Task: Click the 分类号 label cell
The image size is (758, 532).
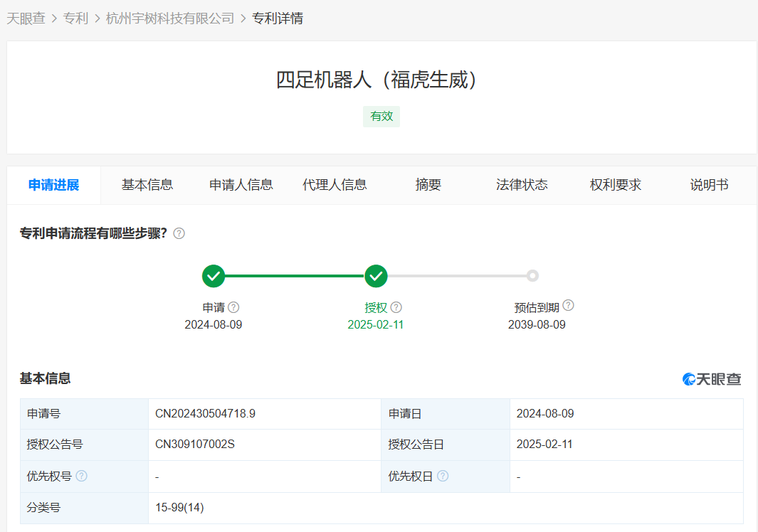Action: [x=84, y=508]
